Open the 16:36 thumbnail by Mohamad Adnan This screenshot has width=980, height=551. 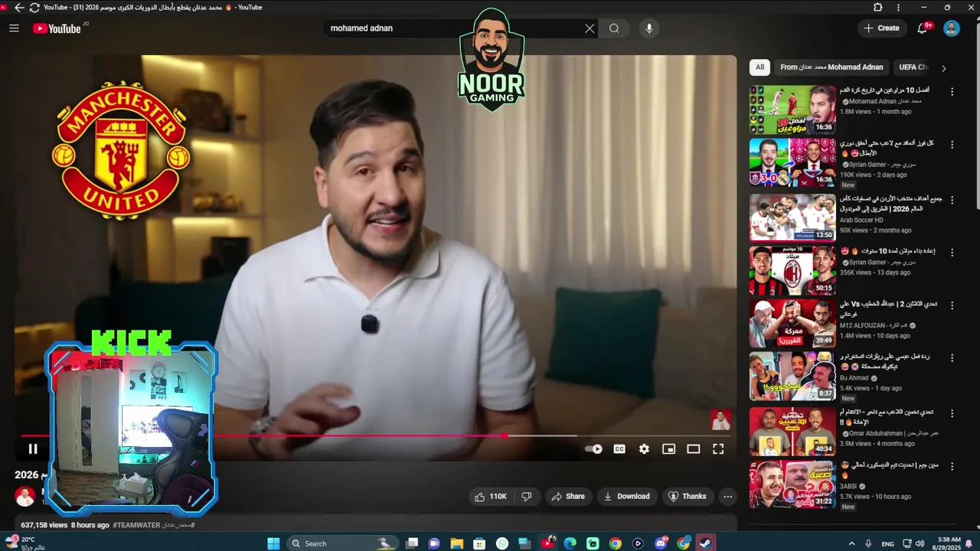tap(792, 109)
